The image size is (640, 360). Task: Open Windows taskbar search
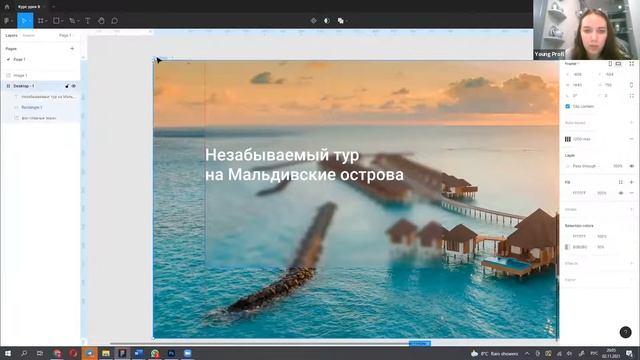(x=24, y=353)
